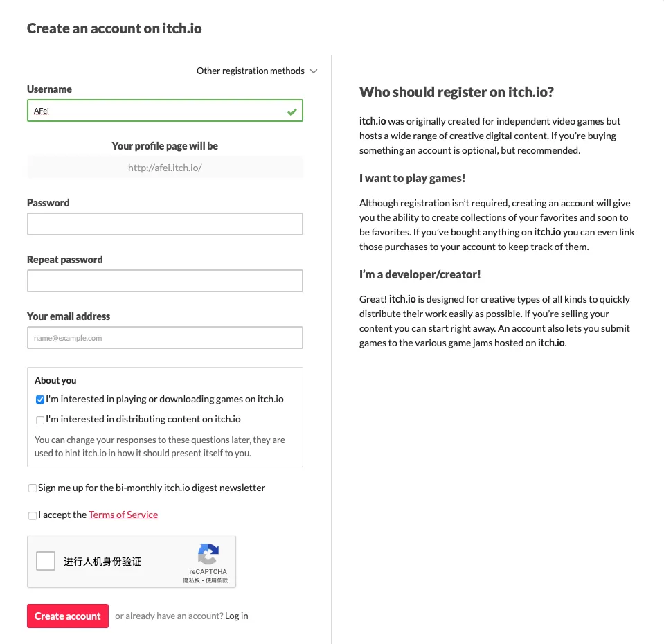Viewport: 664px width, 644px height.
Task: Focus the Password input field
Action: 165,224
